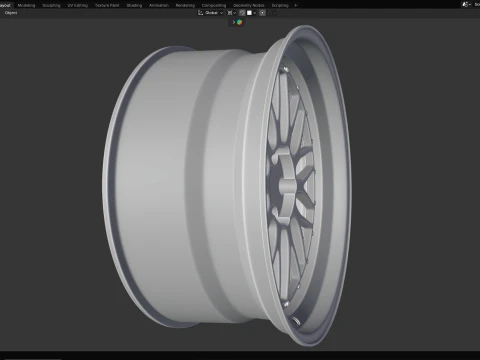Switch to the Scripting workspace tab
This screenshot has width=480, height=360.
tap(280, 5)
